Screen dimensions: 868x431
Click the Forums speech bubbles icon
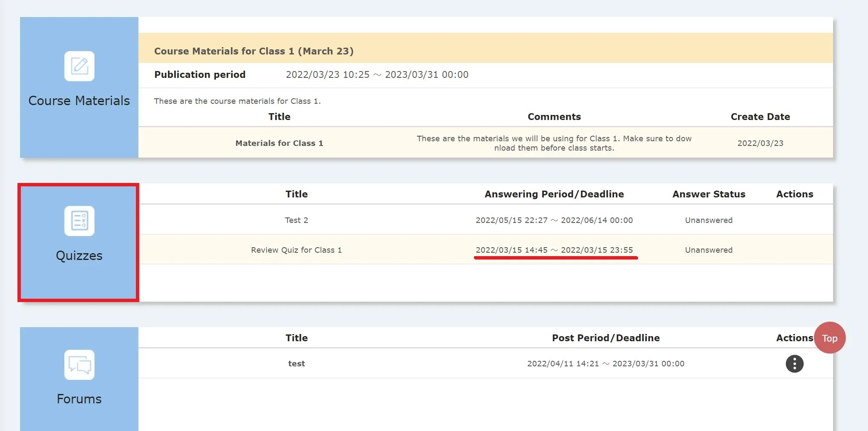coord(79,365)
